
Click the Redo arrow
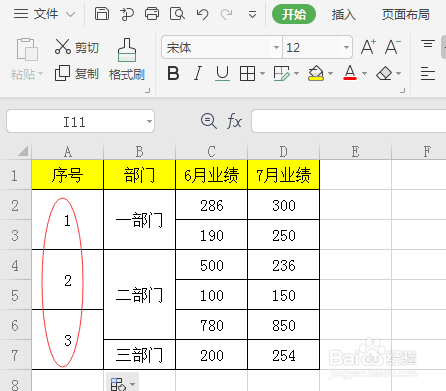click(227, 14)
